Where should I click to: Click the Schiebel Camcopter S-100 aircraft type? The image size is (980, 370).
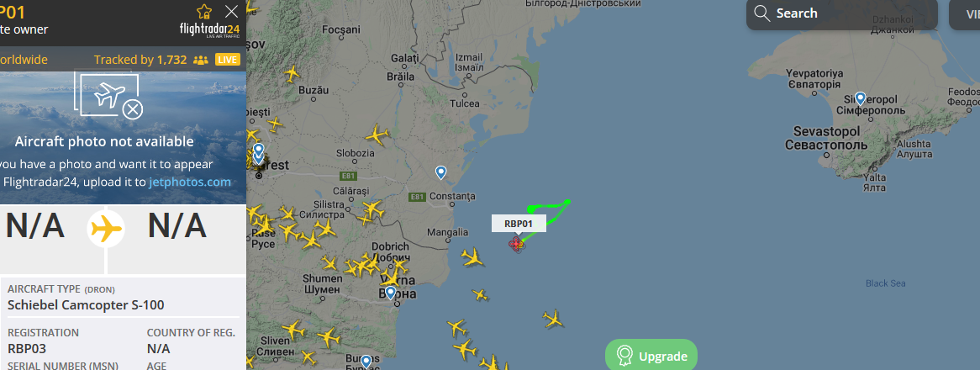87,305
